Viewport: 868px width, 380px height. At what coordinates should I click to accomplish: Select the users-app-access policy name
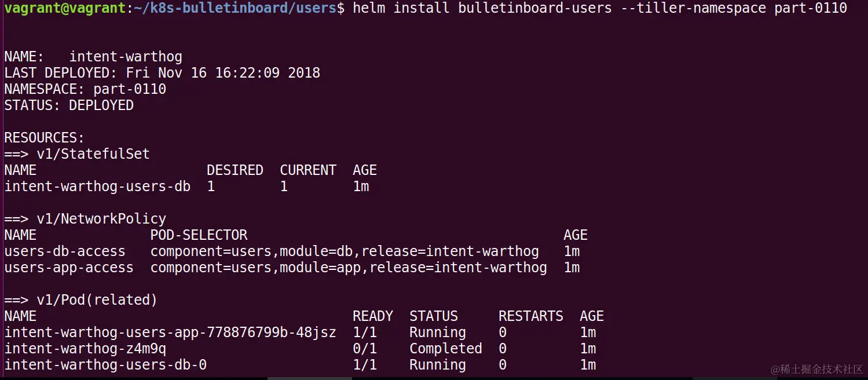[69, 268]
